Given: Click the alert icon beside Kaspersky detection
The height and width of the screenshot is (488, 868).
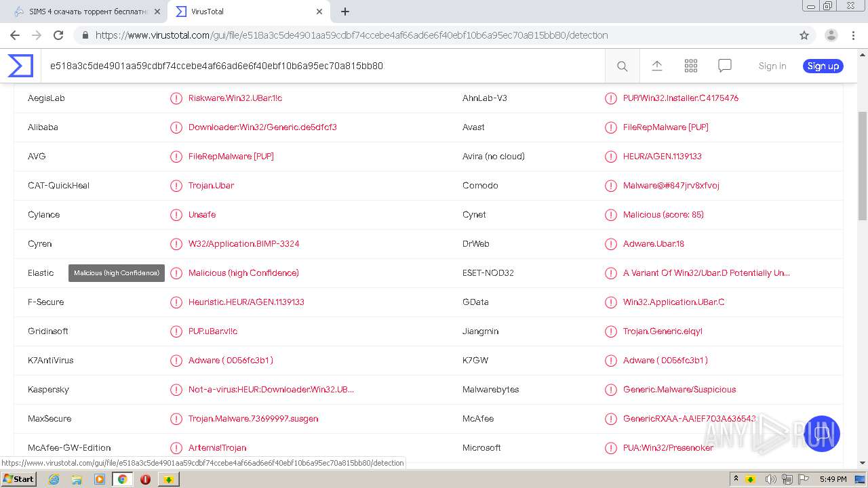Looking at the screenshot, I should coord(176,390).
